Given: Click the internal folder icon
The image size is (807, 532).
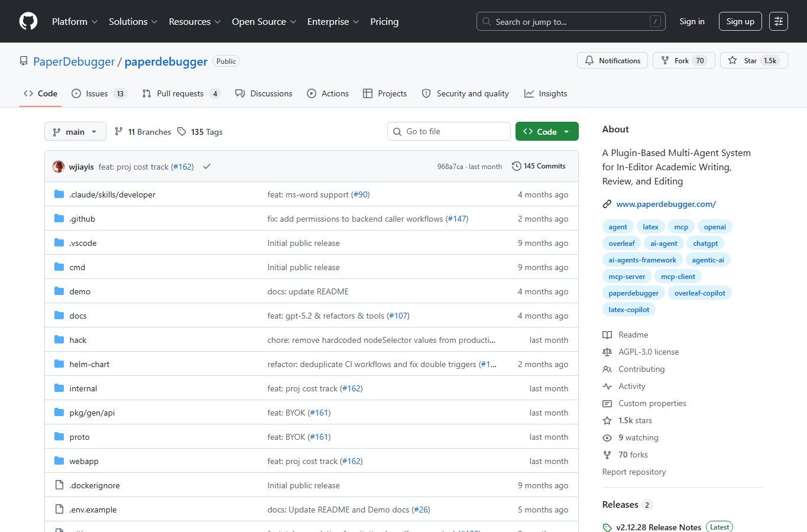Looking at the screenshot, I should click(x=59, y=388).
